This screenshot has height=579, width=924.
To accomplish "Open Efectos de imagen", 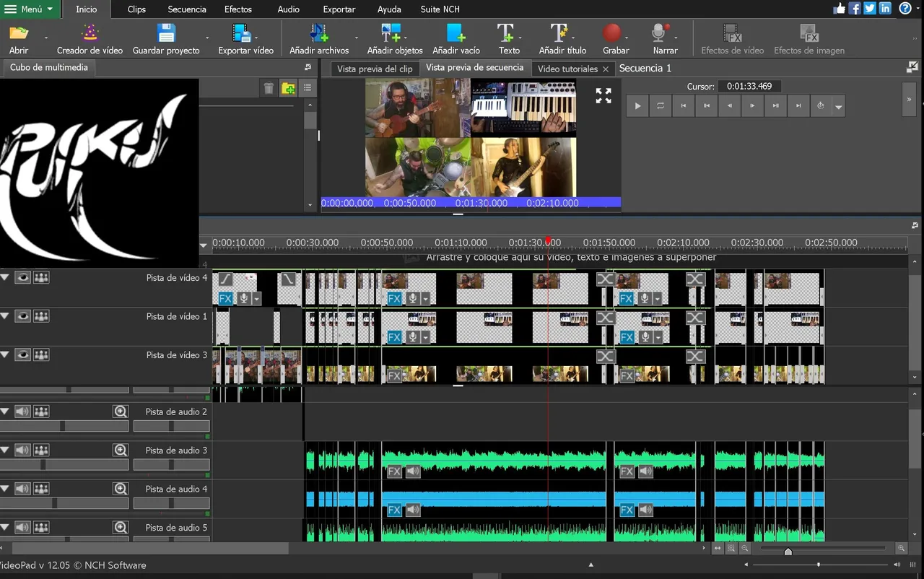I will 809,39.
